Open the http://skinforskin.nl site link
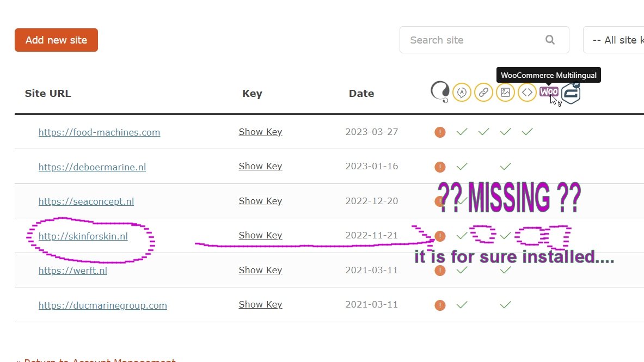 click(x=83, y=236)
